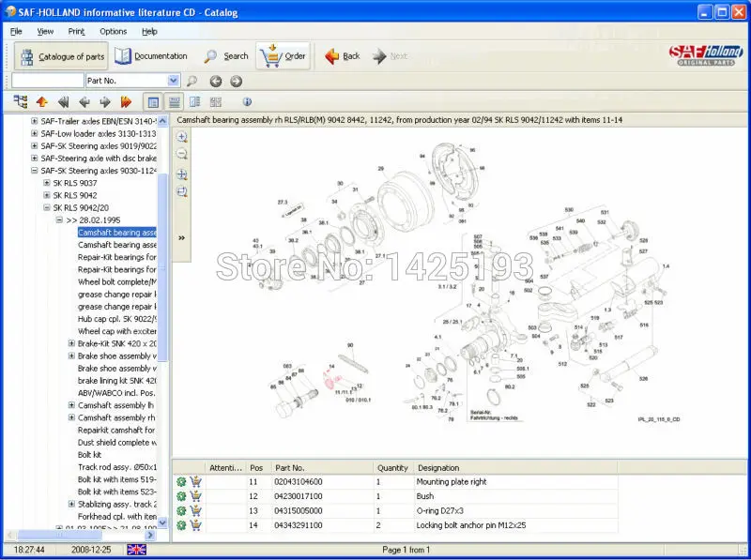751x560 pixels.
Task: Click orange up arrow navigation icon
Action: pyautogui.click(x=41, y=102)
